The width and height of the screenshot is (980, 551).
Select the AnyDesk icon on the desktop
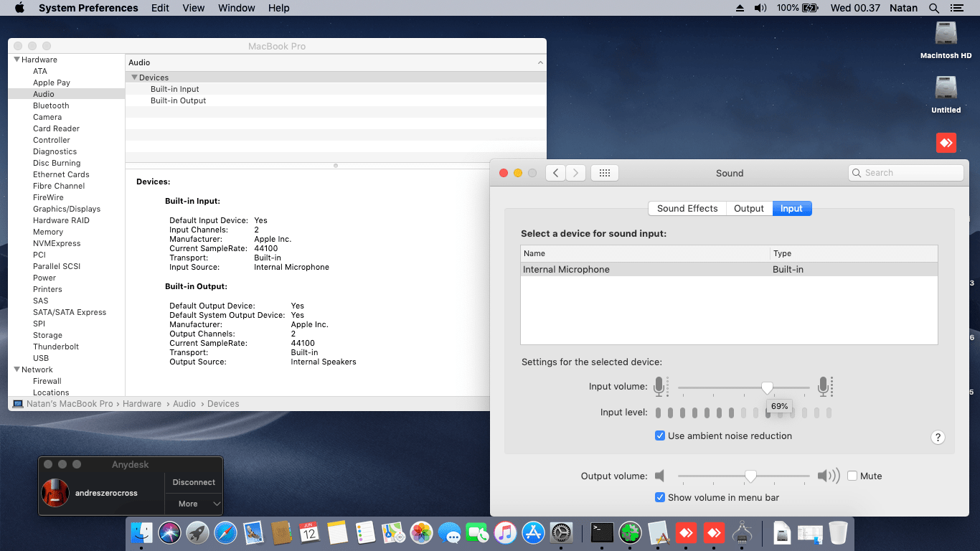pos(946,142)
